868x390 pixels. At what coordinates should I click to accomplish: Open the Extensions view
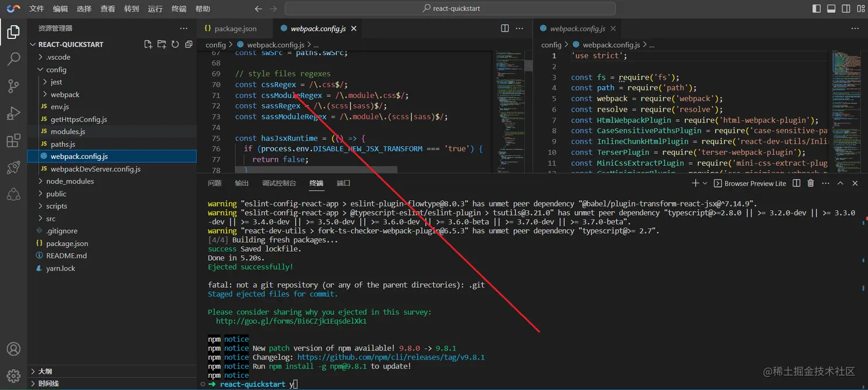click(x=13, y=141)
